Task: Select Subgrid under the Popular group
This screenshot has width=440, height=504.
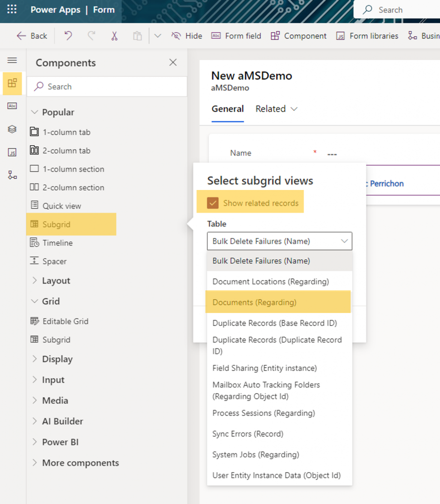Action: click(x=71, y=224)
